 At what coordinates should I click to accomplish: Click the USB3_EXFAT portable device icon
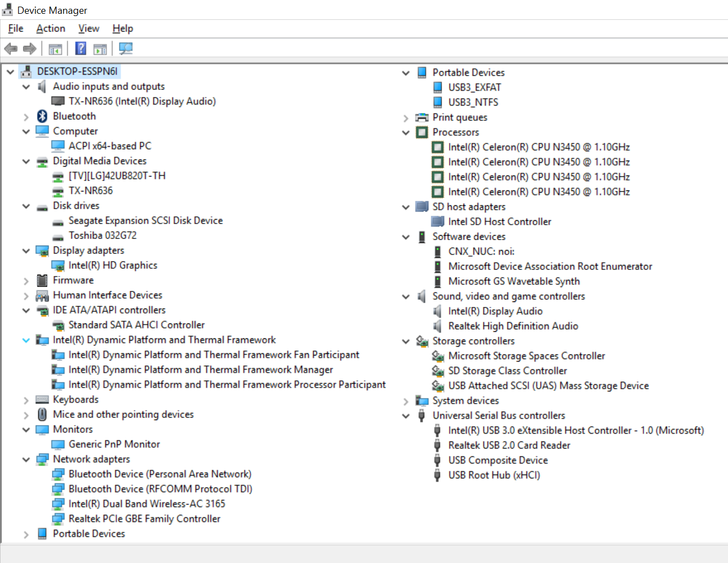tap(438, 87)
